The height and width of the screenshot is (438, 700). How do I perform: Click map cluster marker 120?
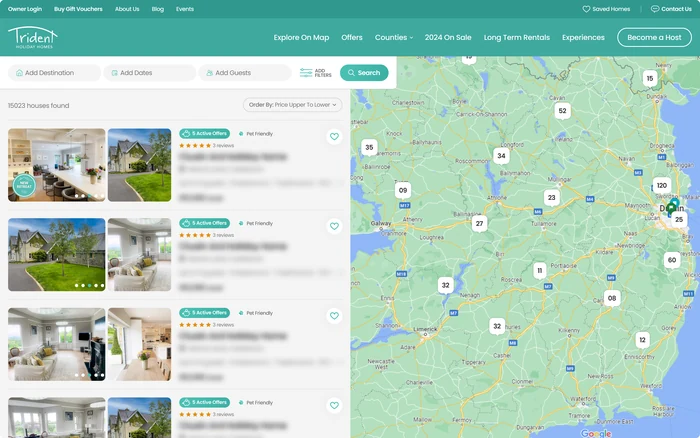coord(662,185)
